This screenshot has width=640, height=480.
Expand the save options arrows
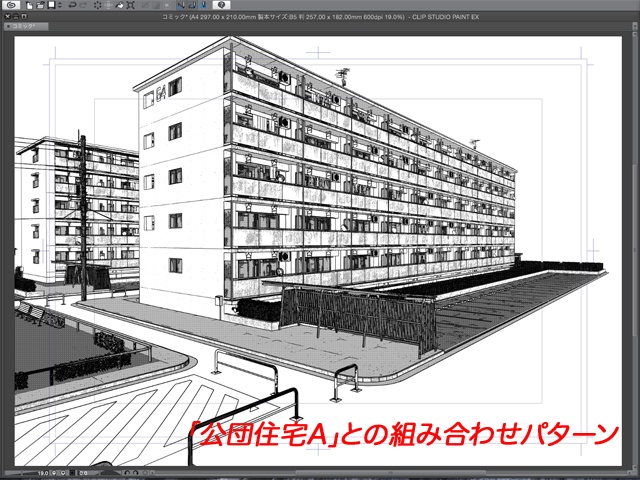(60, 5)
